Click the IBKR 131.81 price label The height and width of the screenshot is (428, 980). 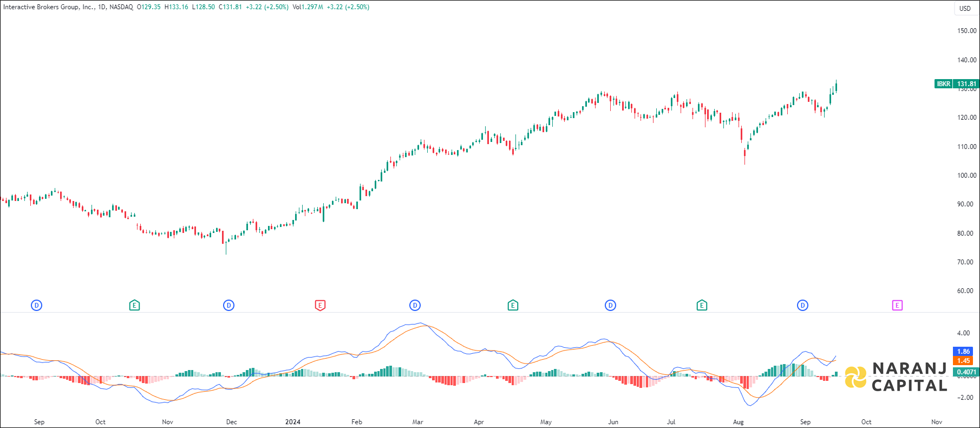957,84
